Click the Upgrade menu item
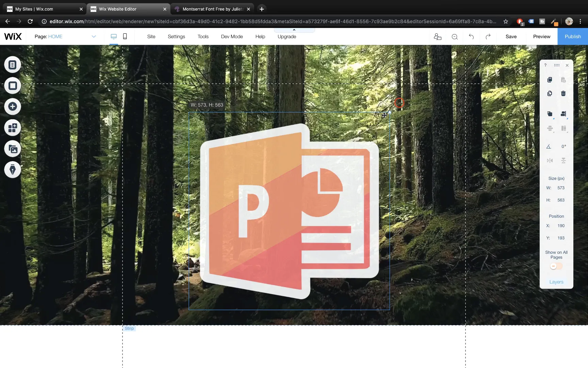The width and height of the screenshot is (588, 368). 287,36
